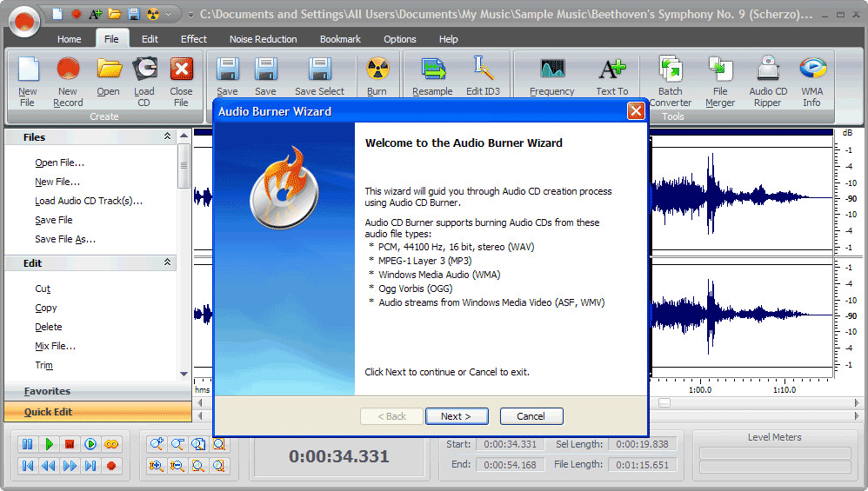This screenshot has width=868, height=491.
Task: Click the fast forward button
Action: (70, 466)
